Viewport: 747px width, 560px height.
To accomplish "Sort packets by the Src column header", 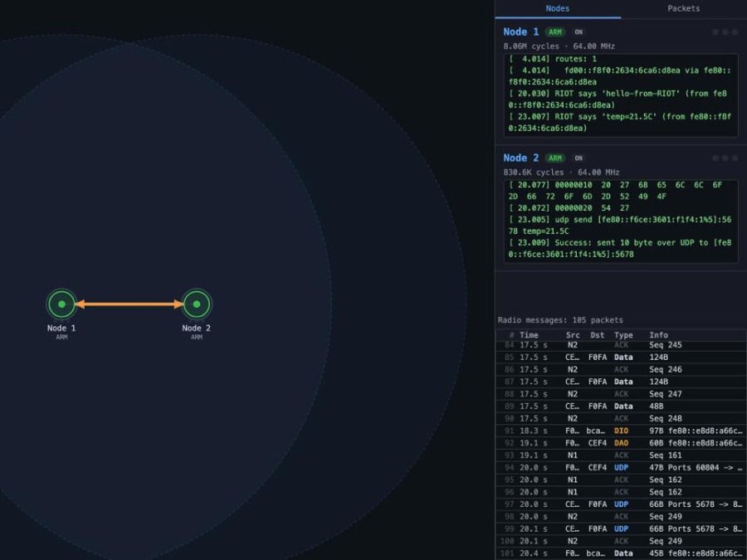I will (573, 335).
